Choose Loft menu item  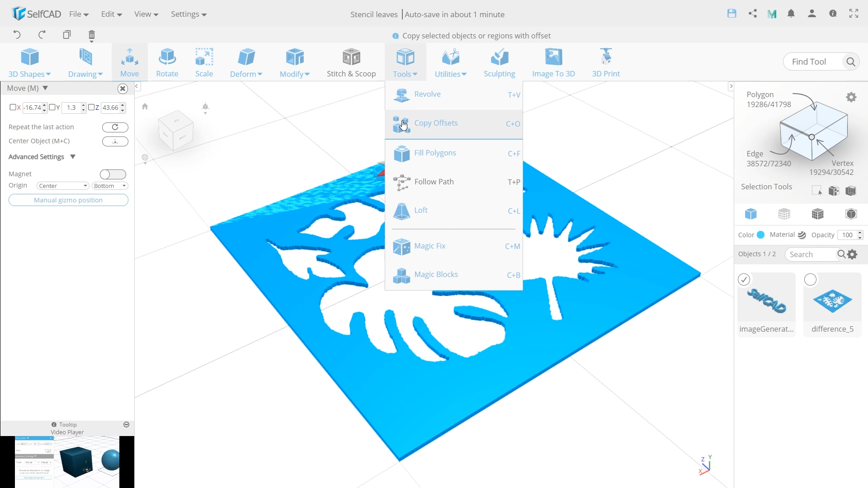click(x=454, y=211)
